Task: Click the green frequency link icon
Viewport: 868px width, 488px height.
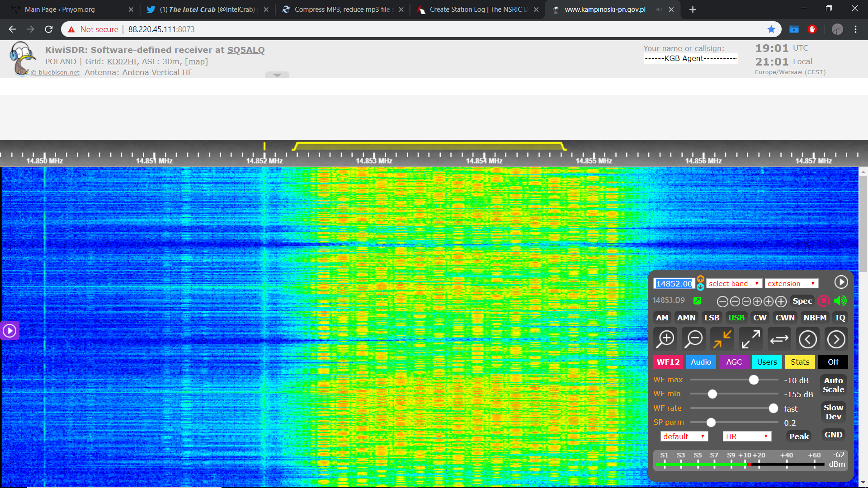Action: (697, 300)
